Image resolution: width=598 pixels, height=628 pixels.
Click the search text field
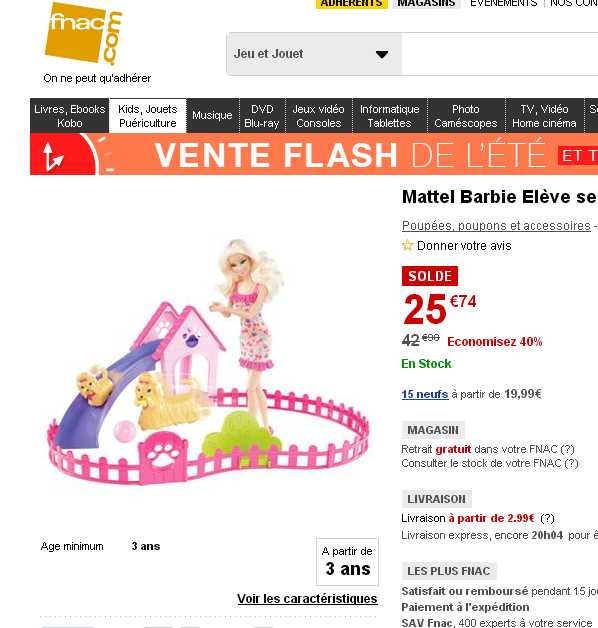pos(499,54)
